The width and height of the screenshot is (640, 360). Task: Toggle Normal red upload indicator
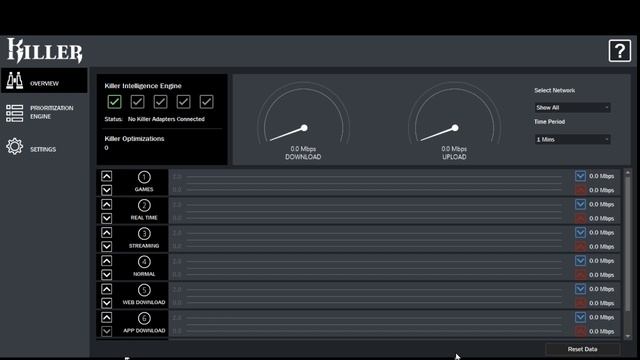[x=580, y=275]
